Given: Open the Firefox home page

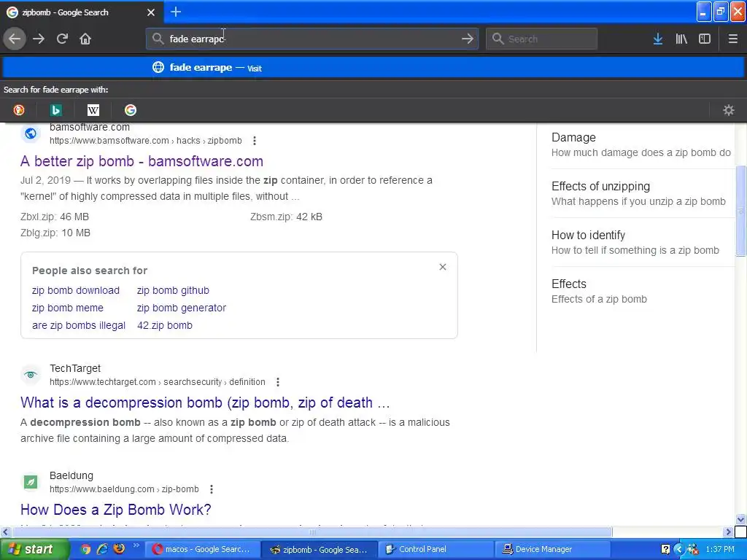Looking at the screenshot, I should 85,39.
